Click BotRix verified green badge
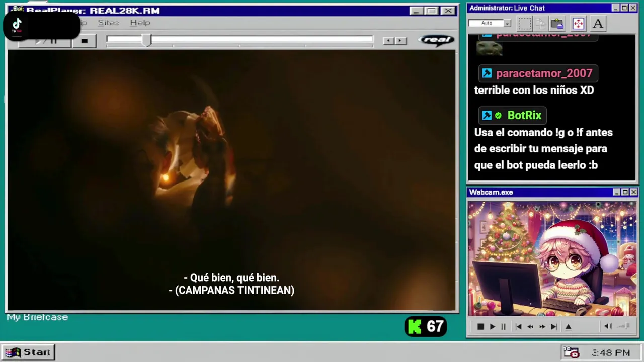 coord(498,116)
